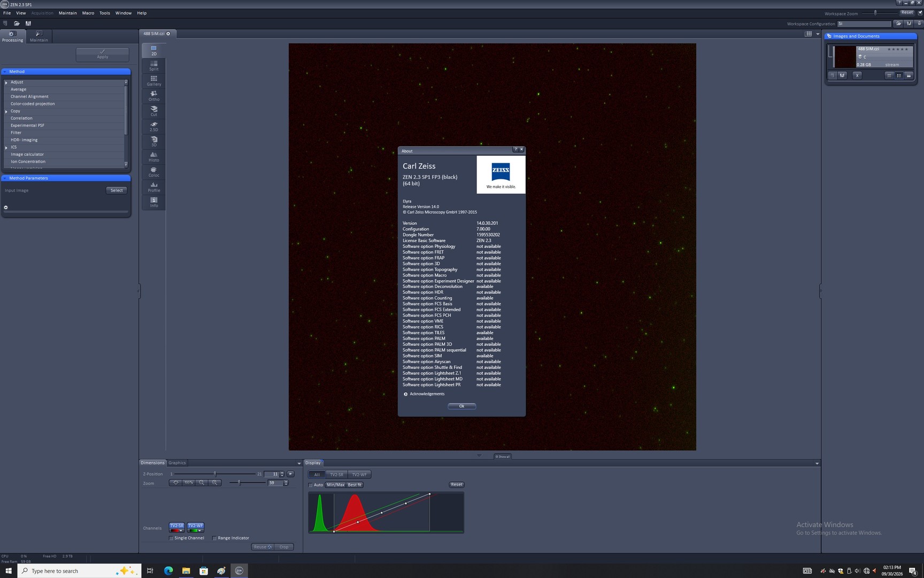Click the zoom-out magnifier icon
This screenshot has height=578, width=924.
pyautogui.click(x=202, y=483)
